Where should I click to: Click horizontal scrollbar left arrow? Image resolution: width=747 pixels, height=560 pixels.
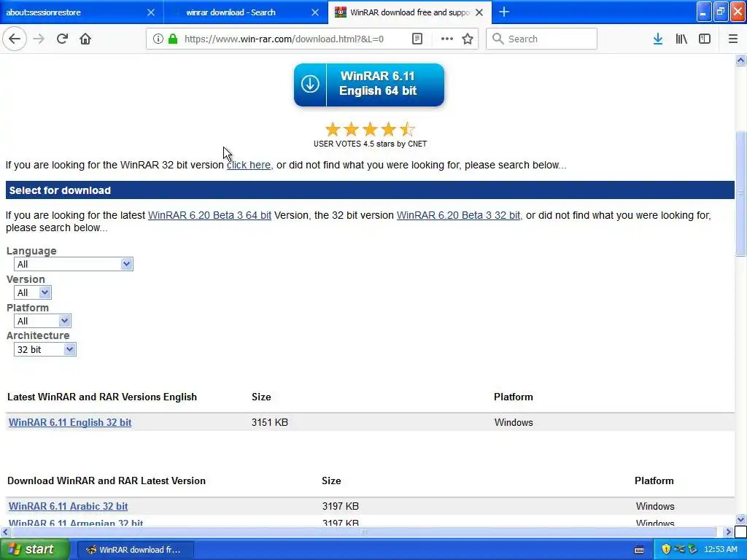(x=5, y=532)
